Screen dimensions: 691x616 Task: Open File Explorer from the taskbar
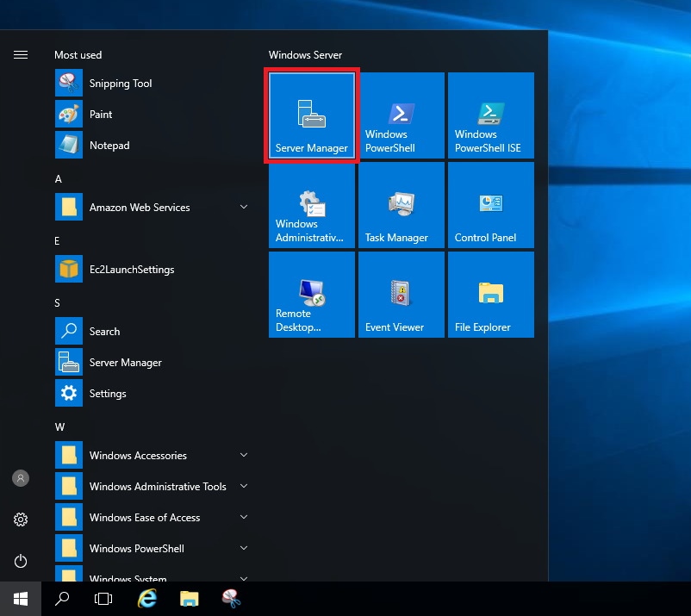[189, 599]
